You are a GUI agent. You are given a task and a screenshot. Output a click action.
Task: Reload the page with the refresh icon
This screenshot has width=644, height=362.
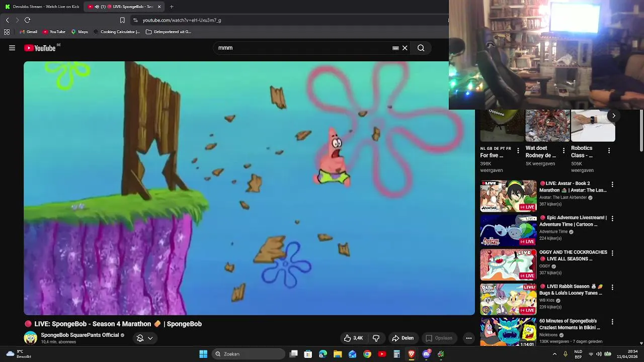tap(27, 20)
